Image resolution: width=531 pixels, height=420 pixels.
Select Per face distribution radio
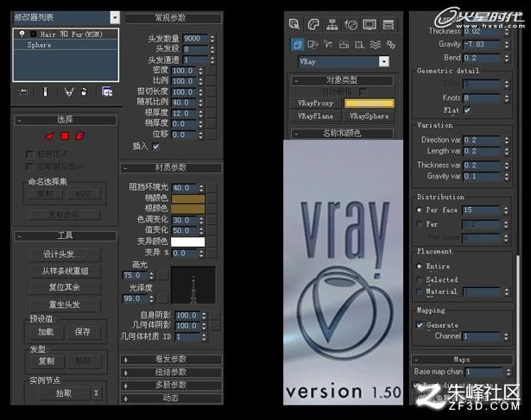coord(419,210)
